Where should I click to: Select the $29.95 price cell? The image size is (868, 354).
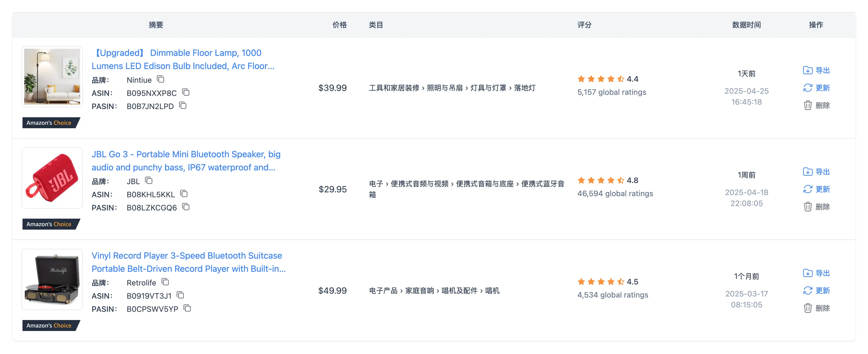pyautogui.click(x=332, y=189)
